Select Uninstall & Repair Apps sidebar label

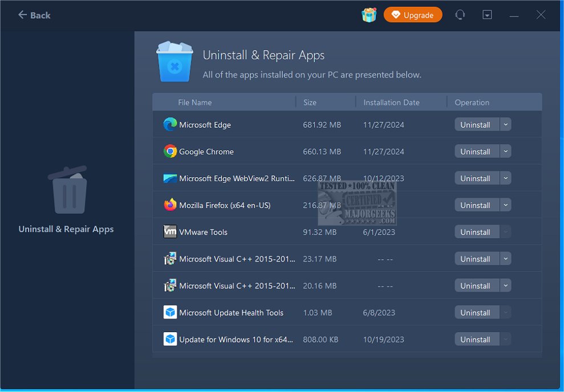point(66,229)
